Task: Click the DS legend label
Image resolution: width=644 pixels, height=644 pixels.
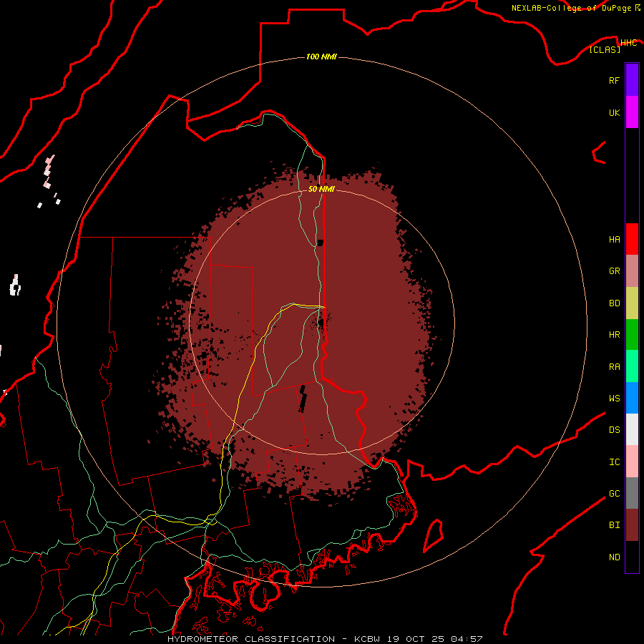Action: (614, 430)
